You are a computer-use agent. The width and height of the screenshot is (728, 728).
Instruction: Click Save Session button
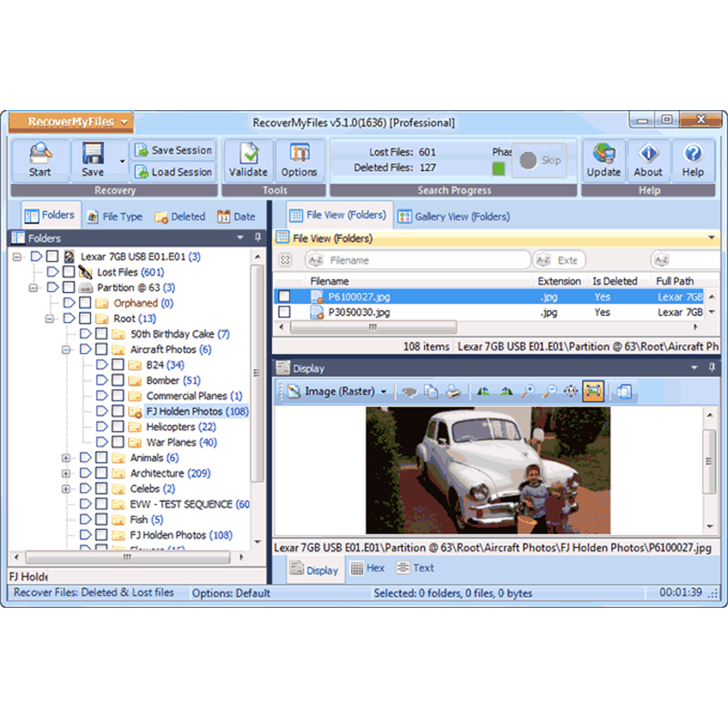click(x=175, y=150)
